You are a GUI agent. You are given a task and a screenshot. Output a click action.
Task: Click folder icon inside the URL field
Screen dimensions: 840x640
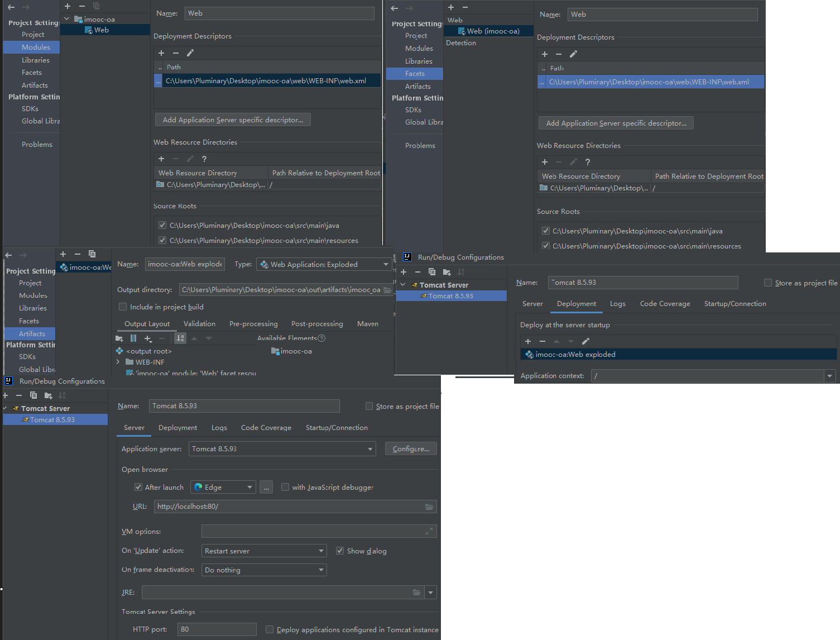tap(429, 507)
